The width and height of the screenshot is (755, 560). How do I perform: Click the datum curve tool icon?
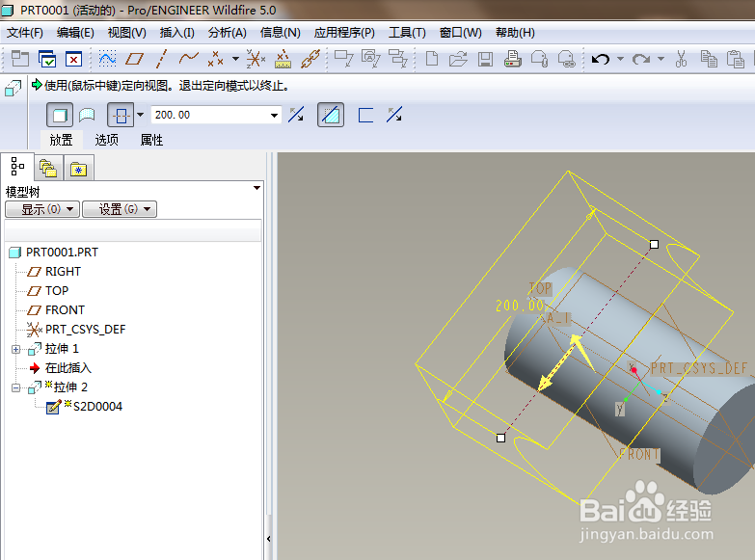click(188, 59)
